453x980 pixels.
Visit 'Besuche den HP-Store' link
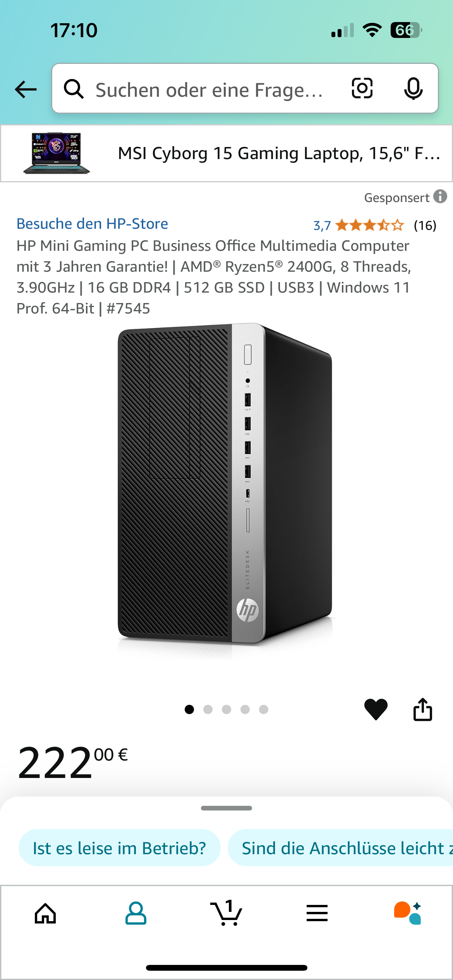click(x=92, y=224)
